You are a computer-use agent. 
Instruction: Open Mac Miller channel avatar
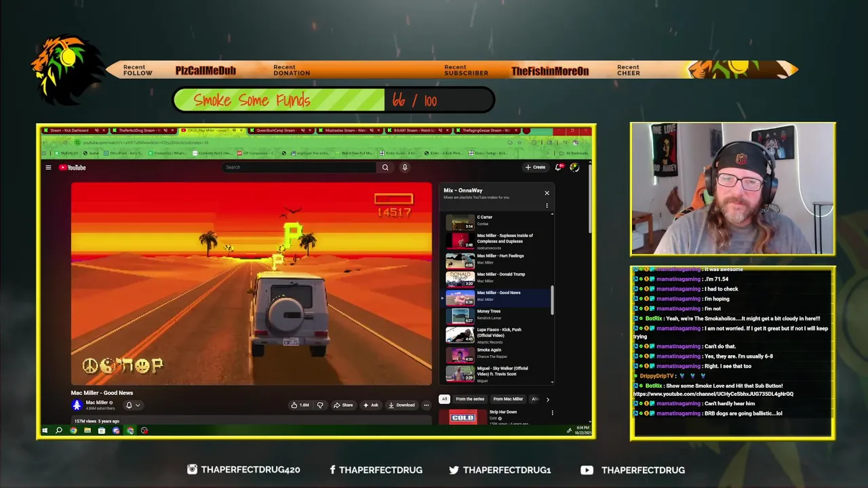click(77, 405)
